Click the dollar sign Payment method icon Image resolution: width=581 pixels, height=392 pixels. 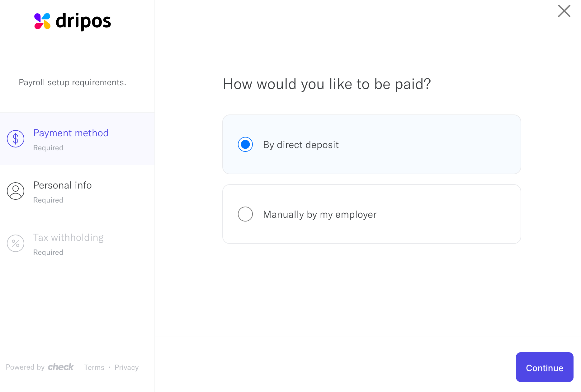click(16, 139)
